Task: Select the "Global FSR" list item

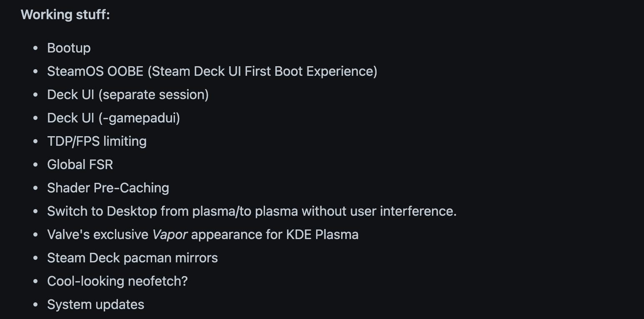Action: coord(80,164)
